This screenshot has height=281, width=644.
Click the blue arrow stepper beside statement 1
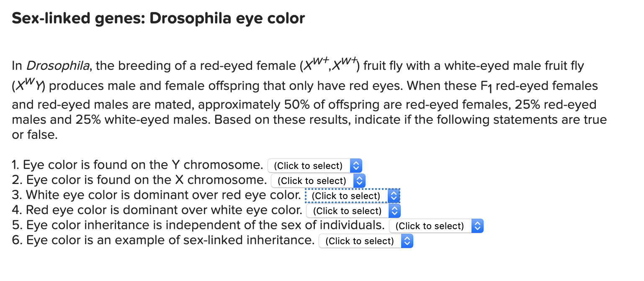point(356,166)
